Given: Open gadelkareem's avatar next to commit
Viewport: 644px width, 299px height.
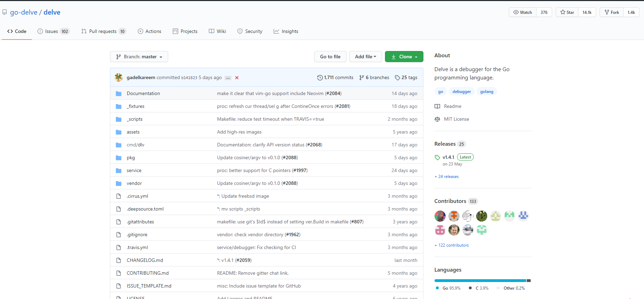Looking at the screenshot, I should point(119,77).
